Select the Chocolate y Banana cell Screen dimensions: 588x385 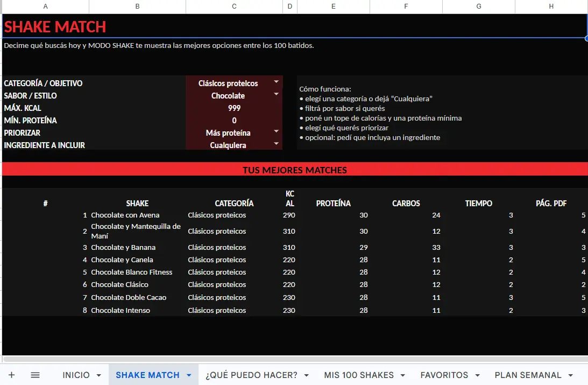pyautogui.click(x=137, y=247)
